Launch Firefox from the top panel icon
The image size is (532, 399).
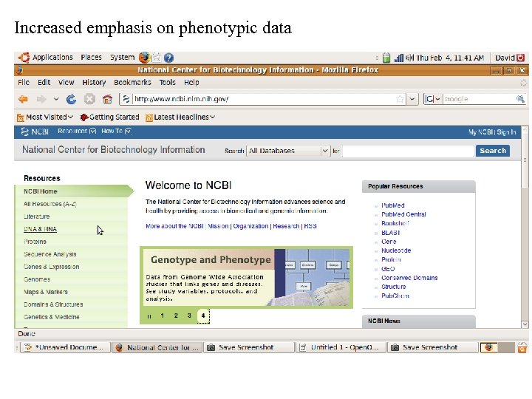tap(144, 58)
